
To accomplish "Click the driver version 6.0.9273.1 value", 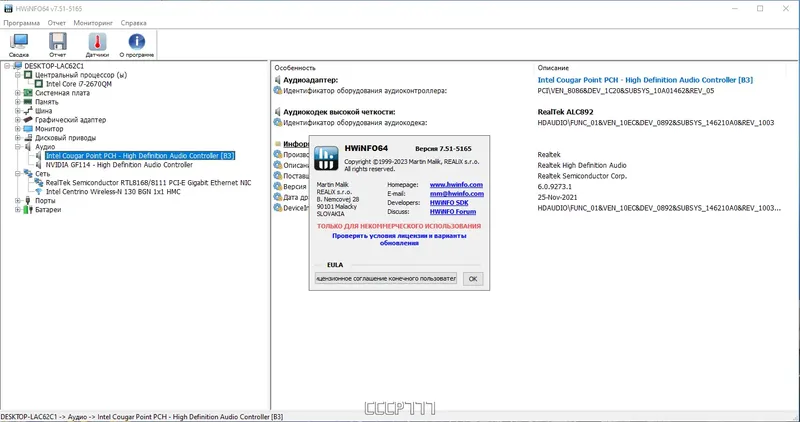I will tap(555, 187).
